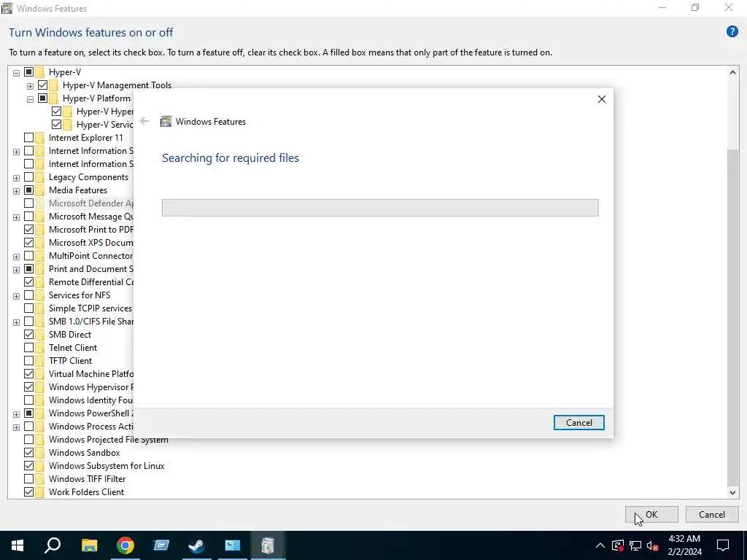Click the TFTP Client folder icon
Screen dimensions: 747x560
click(40, 360)
